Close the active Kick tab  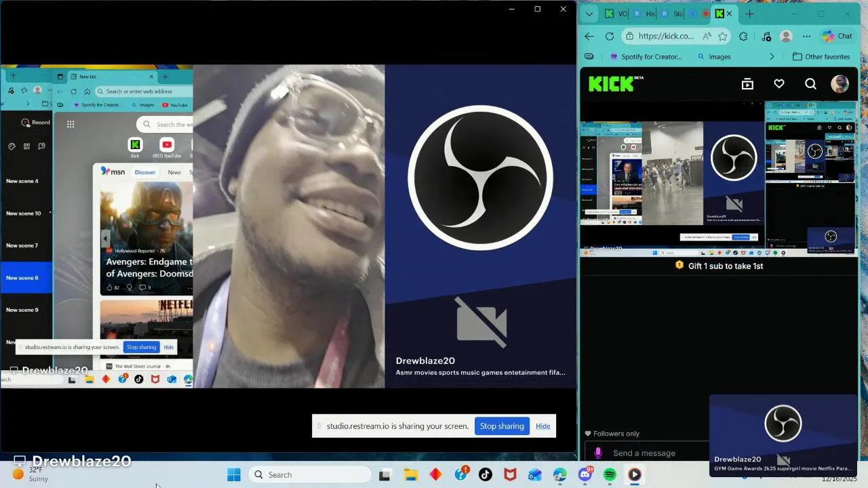click(729, 14)
